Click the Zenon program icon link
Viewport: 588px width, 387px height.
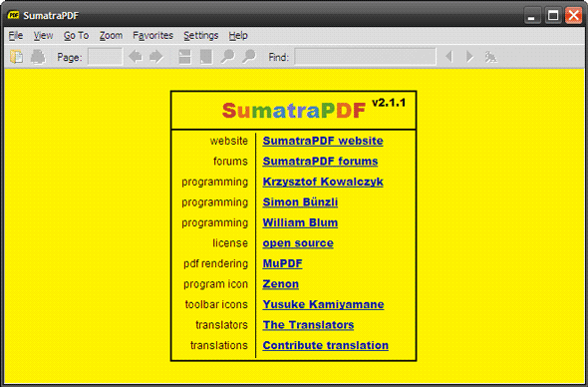[280, 284]
